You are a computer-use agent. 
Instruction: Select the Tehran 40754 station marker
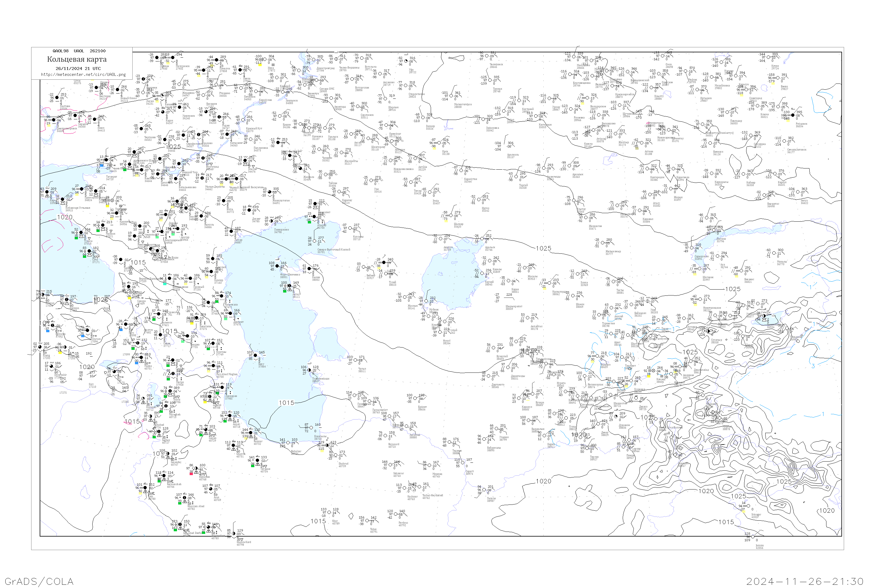257,460
